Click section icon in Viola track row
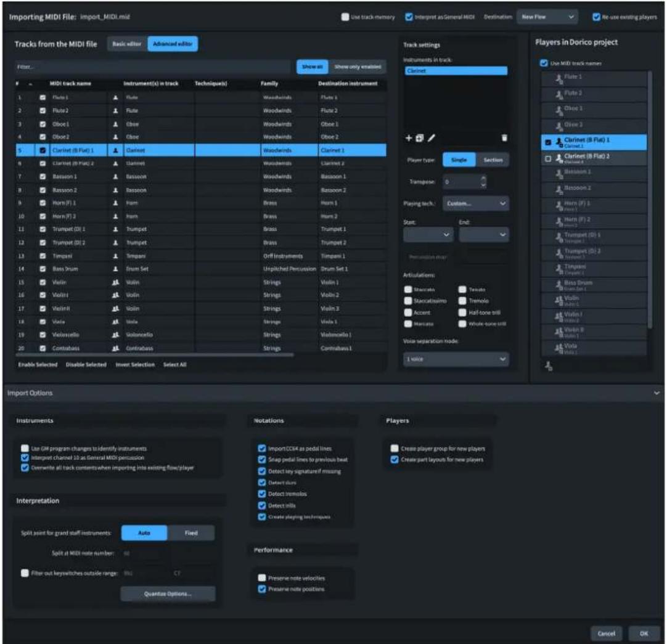This screenshot has height=644, width=667. (116, 322)
